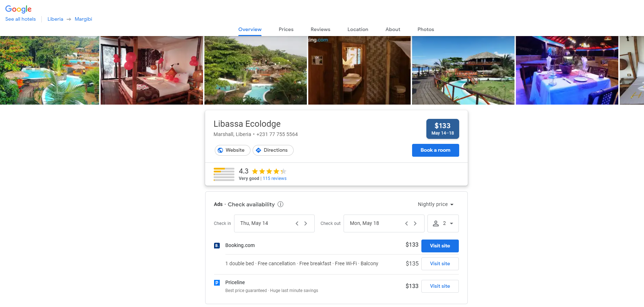
Task: Visit site for Booking.com $133 offer
Action: coord(440,246)
